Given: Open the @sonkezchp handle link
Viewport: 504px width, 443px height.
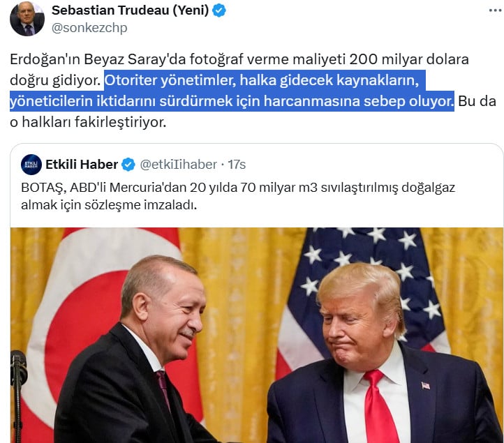Looking at the screenshot, I should [89, 28].
